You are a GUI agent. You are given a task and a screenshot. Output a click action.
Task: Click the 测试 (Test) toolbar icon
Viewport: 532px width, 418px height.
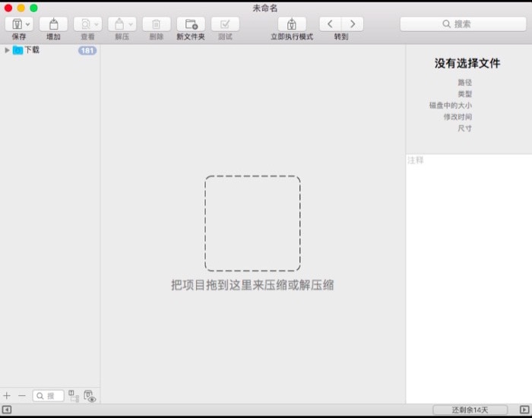tap(225, 24)
